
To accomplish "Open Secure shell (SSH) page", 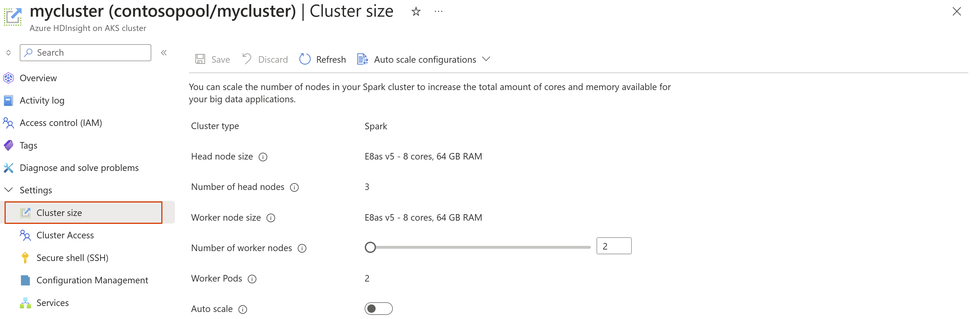I will pos(72,258).
